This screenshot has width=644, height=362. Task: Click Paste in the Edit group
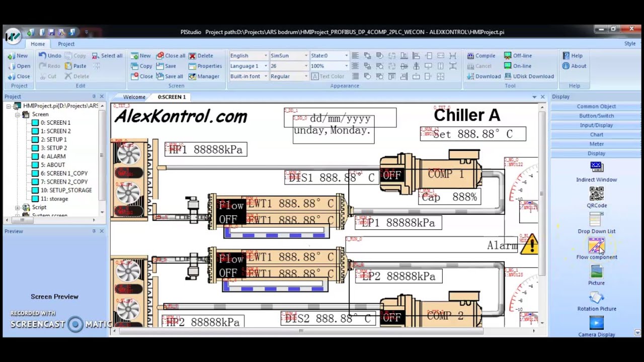click(75, 66)
